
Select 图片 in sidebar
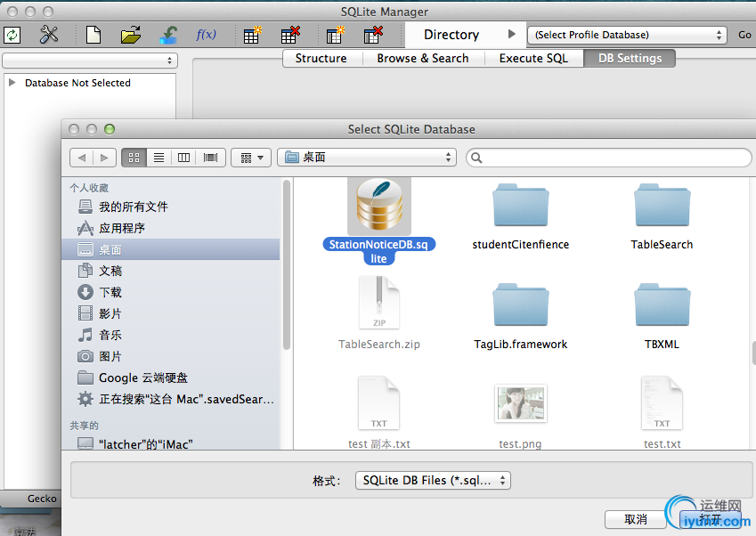(171, 356)
